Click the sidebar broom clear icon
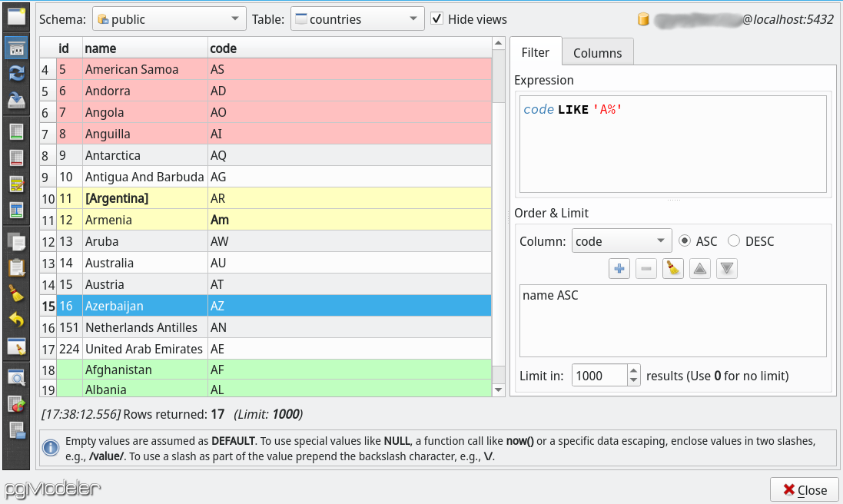The image size is (843, 504). [16, 294]
